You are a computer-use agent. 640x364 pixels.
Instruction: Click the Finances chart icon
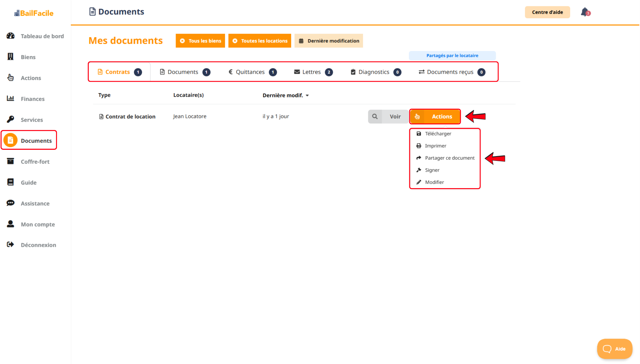click(x=10, y=98)
